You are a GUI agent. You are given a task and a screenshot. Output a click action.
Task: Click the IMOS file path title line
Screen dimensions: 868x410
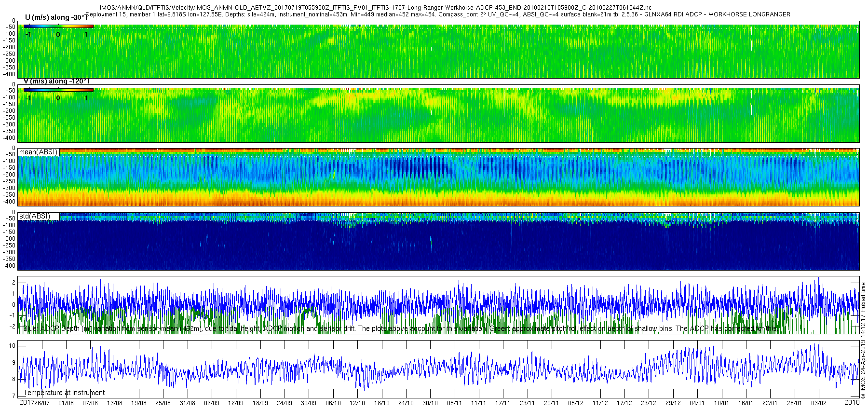click(x=376, y=8)
